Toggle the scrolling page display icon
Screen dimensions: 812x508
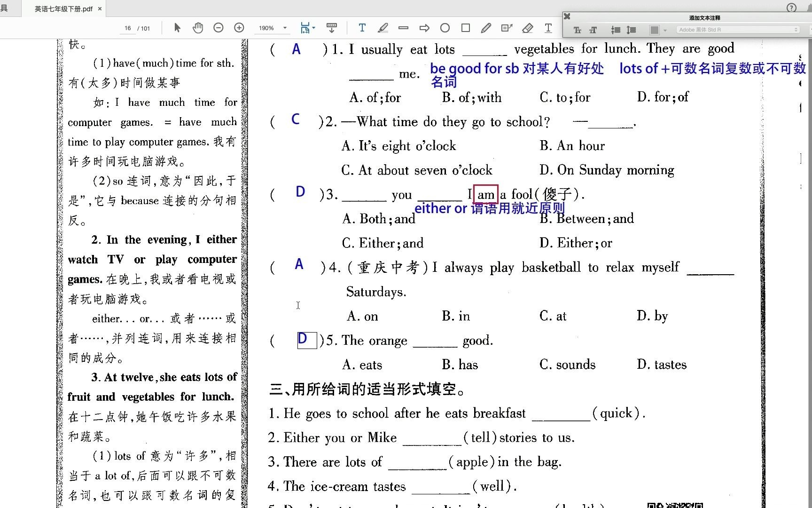(331, 28)
